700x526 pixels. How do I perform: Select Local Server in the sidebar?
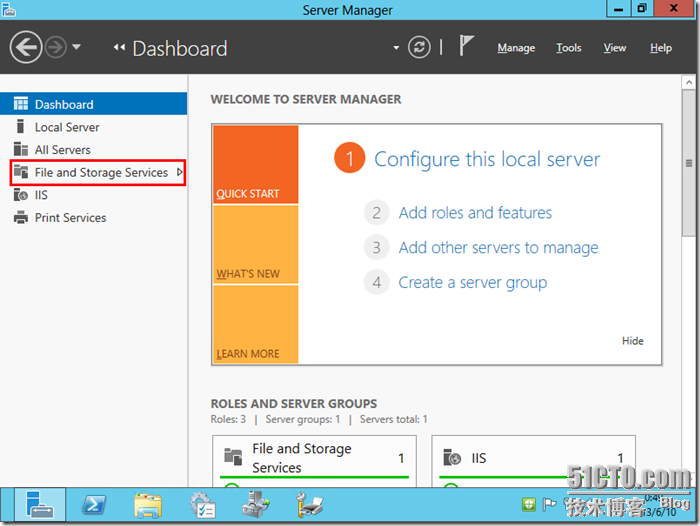click(94, 127)
